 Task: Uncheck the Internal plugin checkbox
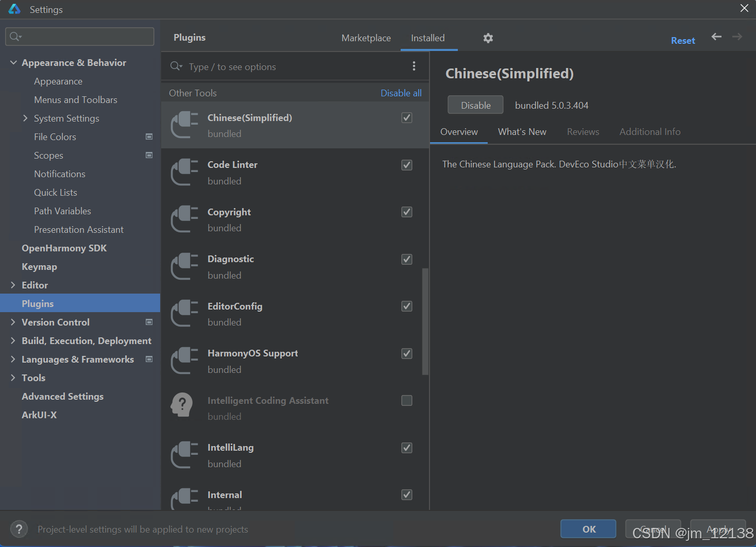click(407, 494)
